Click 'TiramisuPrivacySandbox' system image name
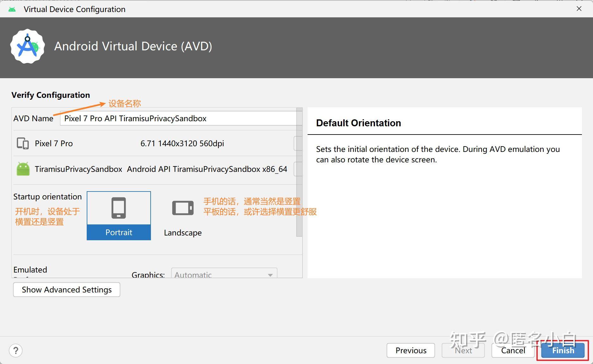593x364 pixels. coord(78,169)
